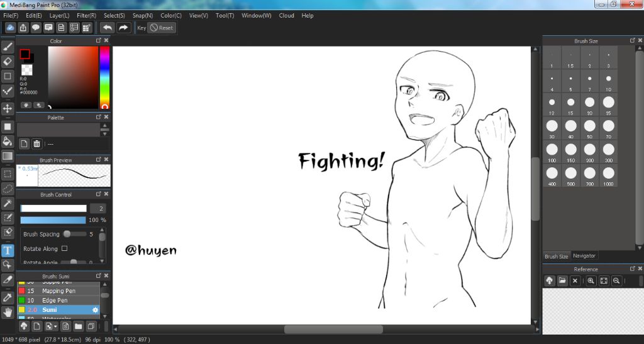Switch to the Brush Size tab
The image size is (644, 344).
click(x=556, y=256)
